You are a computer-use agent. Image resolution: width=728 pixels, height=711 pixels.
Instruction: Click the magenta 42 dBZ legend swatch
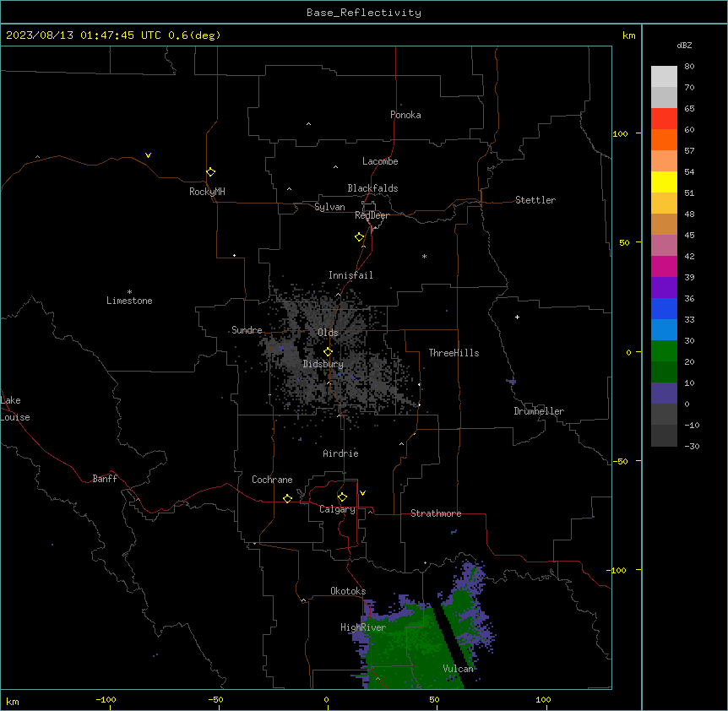coord(664,266)
